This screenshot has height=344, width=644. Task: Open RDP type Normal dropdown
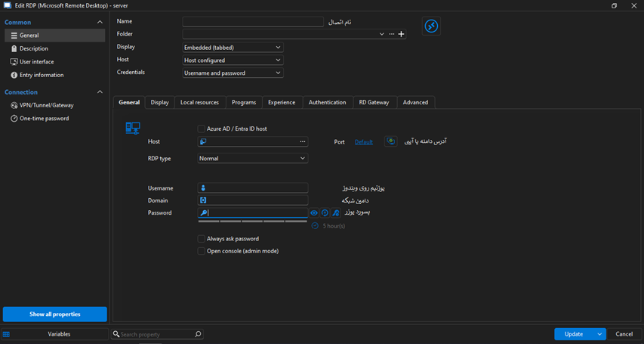[x=253, y=158]
